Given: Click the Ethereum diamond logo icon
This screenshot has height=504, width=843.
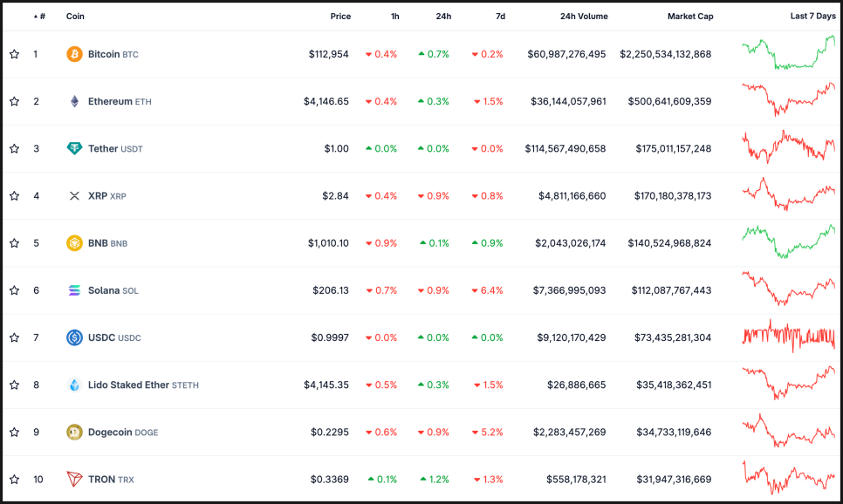Looking at the screenshot, I should pyautogui.click(x=74, y=101).
